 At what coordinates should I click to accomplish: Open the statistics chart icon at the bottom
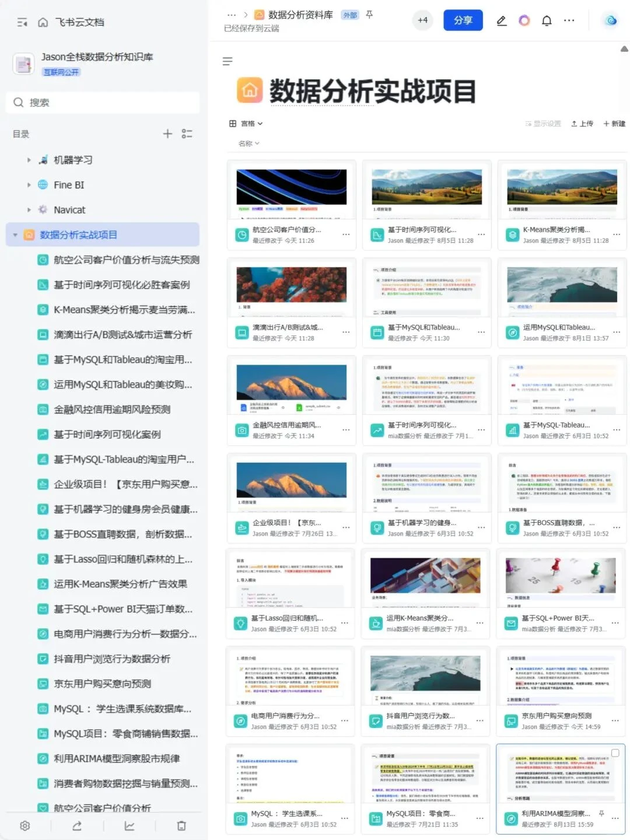(129, 825)
